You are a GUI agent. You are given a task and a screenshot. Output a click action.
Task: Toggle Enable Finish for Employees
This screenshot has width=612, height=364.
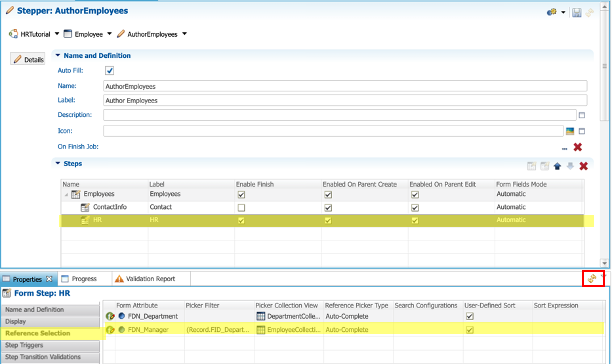[x=241, y=194]
